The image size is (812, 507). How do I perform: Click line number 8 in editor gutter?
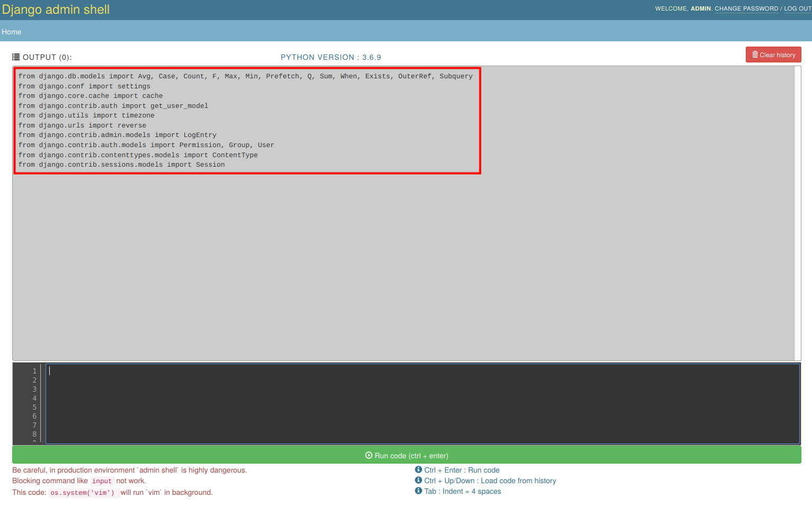(34, 434)
